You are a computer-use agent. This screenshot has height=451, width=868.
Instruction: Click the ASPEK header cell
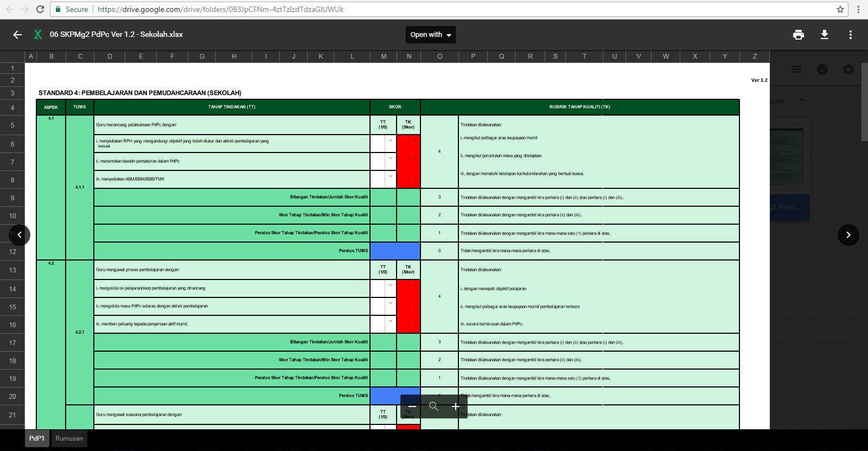(51, 107)
